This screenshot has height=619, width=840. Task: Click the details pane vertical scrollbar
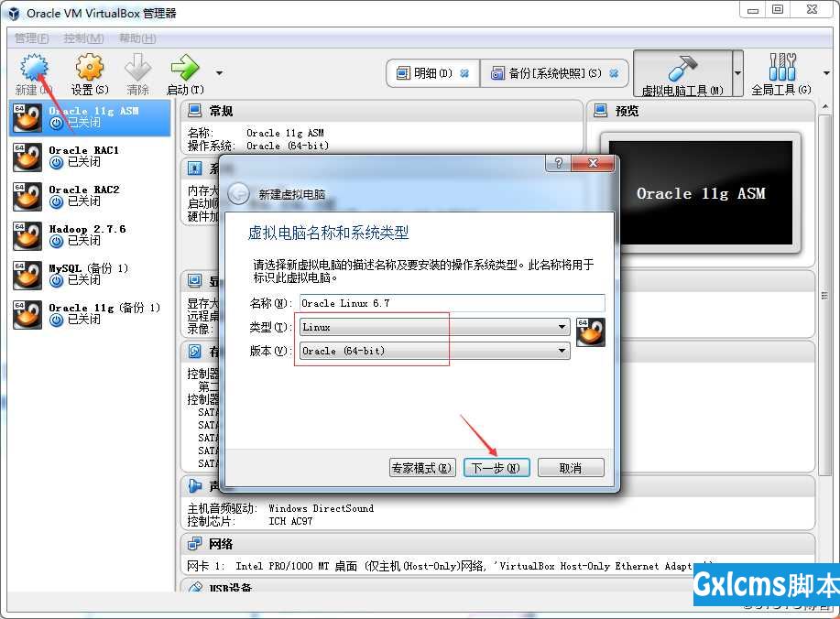(x=824, y=295)
